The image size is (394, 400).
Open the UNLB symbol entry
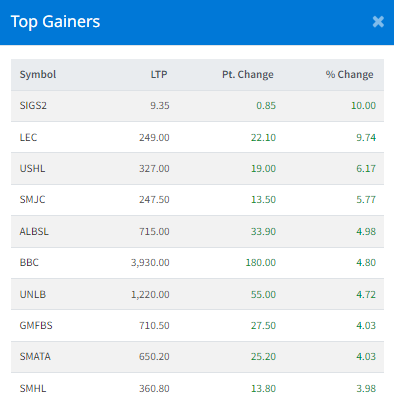[33, 294]
